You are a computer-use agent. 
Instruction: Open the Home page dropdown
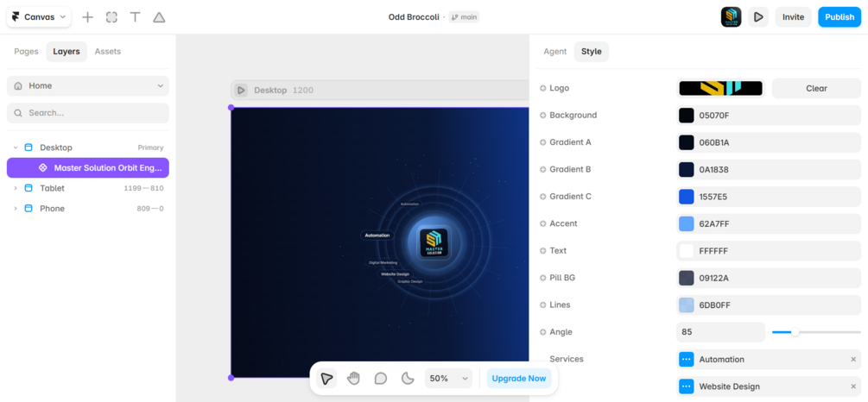[88, 85]
